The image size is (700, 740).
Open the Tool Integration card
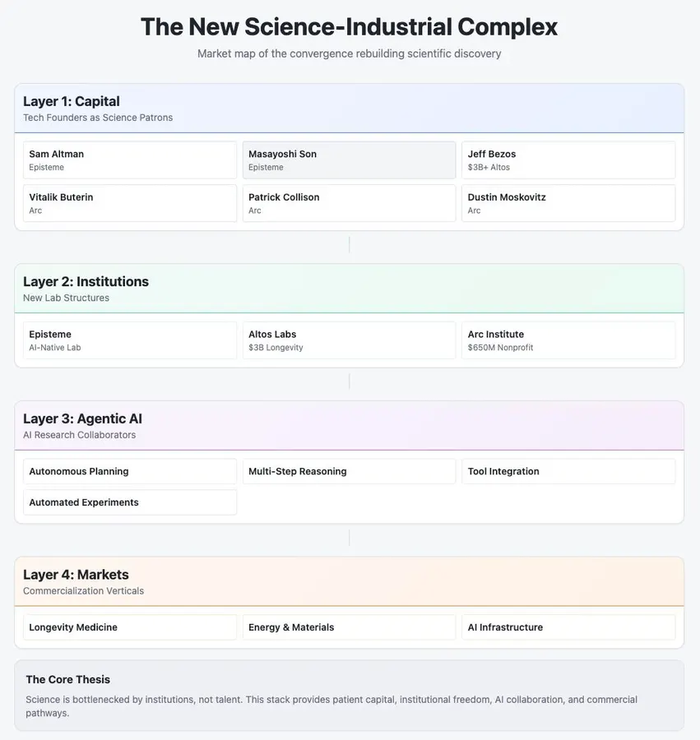point(568,471)
